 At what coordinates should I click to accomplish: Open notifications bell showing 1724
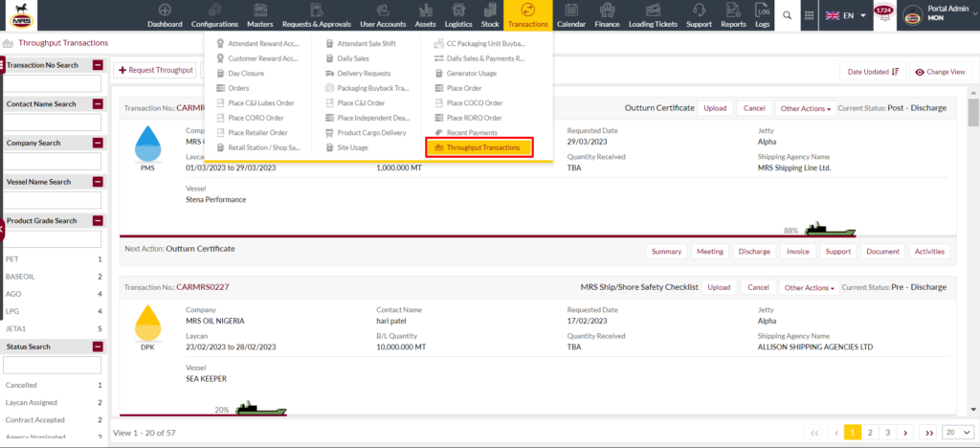pos(882,15)
